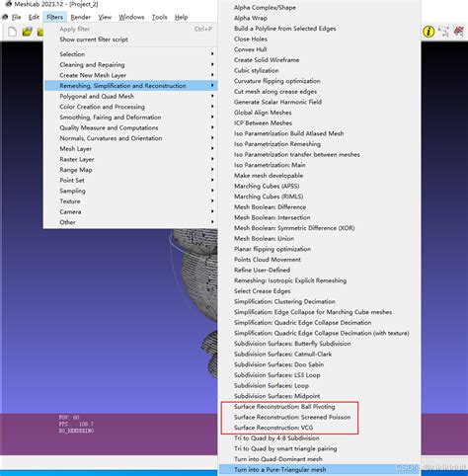Pick Remeshing: Isotropic Explicit Remeshing
This screenshot has height=476, width=468.
pos(290,280)
